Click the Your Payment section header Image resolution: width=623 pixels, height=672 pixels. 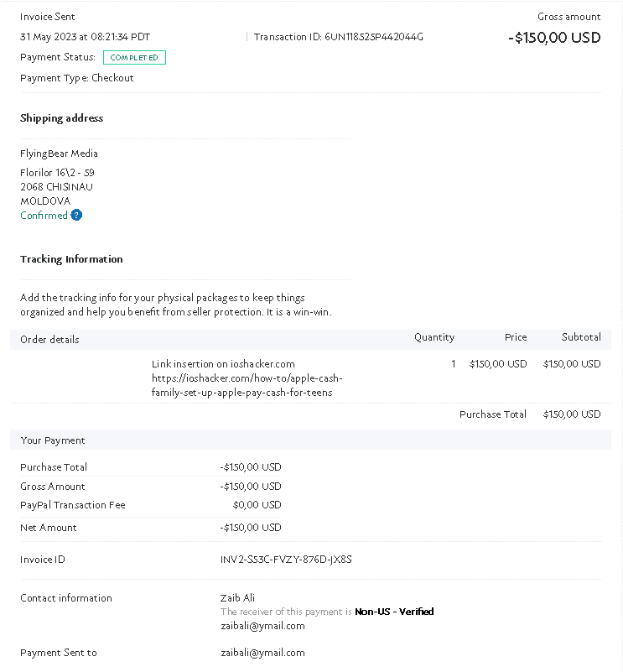tap(53, 440)
